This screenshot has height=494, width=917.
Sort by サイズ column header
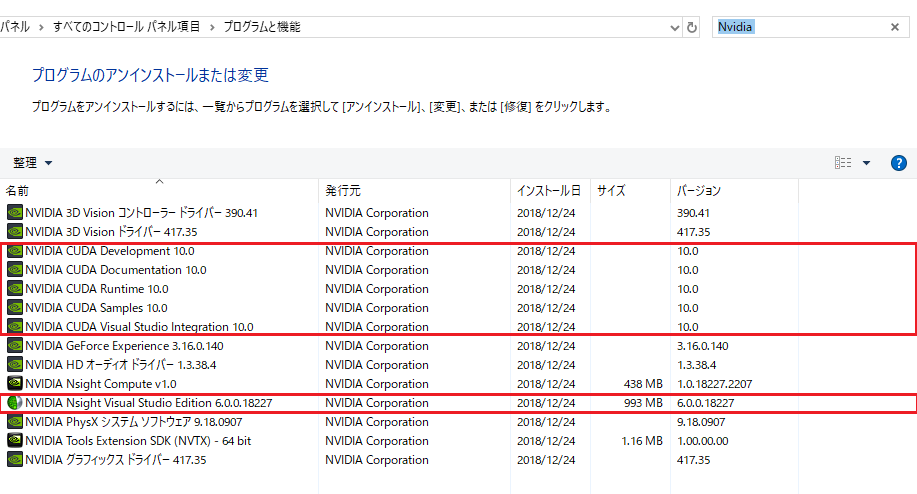630,191
